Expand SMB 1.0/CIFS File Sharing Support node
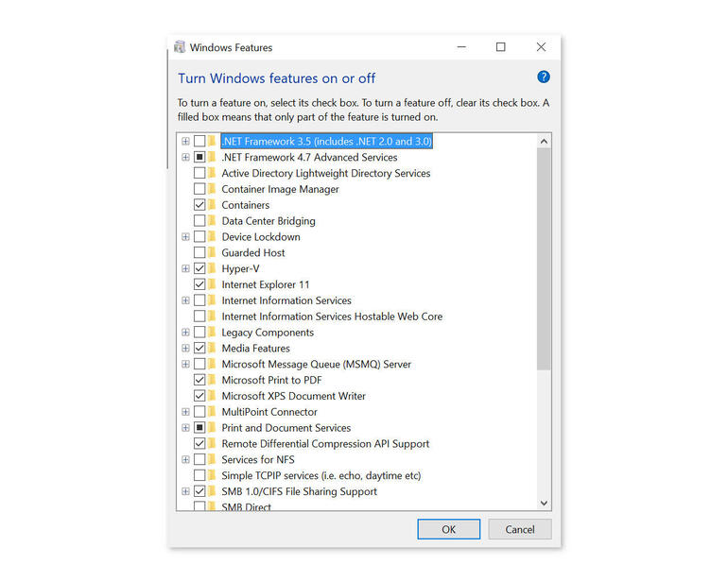This screenshot has height=582, width=728. point(185,491)
